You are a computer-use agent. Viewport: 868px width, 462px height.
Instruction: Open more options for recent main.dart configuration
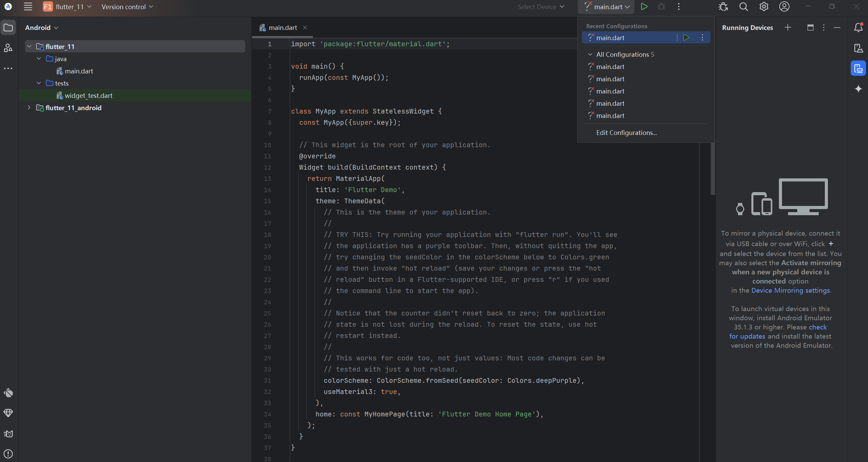702,37
